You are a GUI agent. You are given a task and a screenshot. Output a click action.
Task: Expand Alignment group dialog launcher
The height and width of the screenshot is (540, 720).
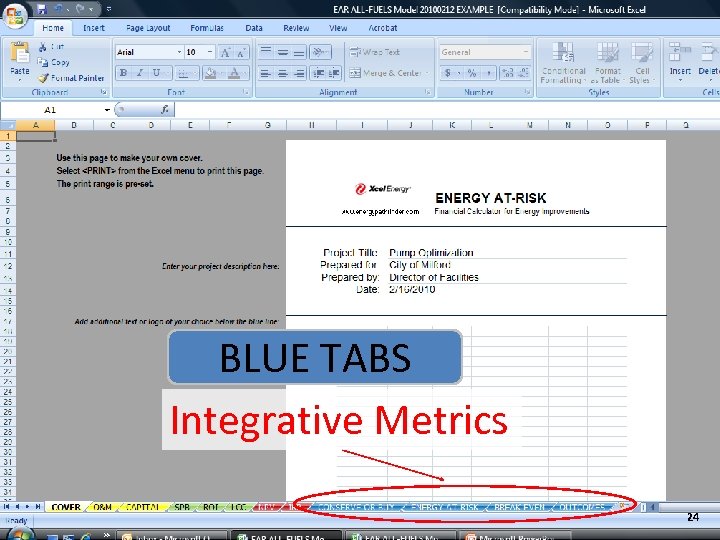(x=428, y=92)
